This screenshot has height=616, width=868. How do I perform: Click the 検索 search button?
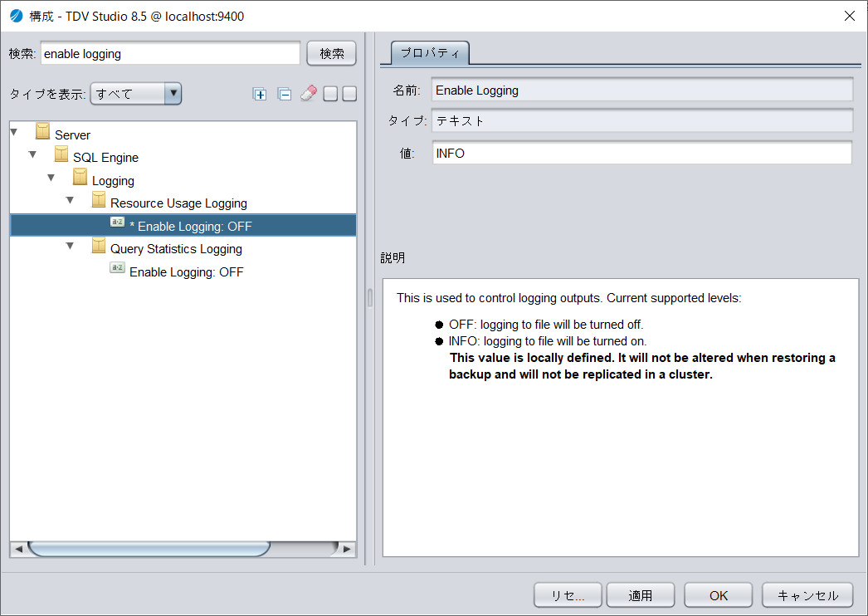point(332,53)
